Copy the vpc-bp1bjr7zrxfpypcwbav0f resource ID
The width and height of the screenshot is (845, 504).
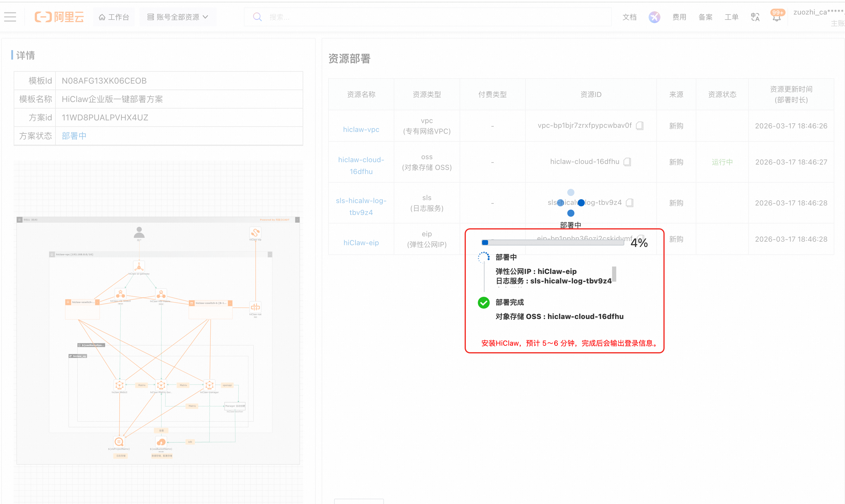pyautogui.click(x=639, y=126)
